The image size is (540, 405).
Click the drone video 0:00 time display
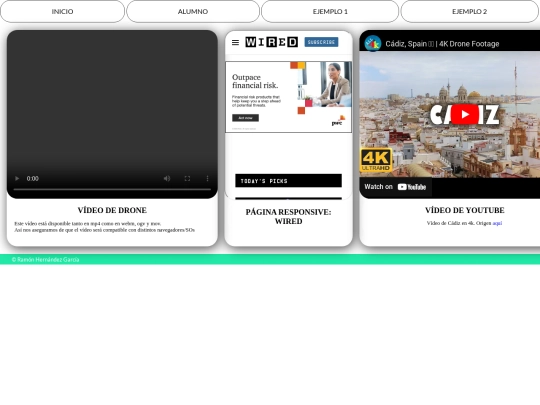point(33,178)
